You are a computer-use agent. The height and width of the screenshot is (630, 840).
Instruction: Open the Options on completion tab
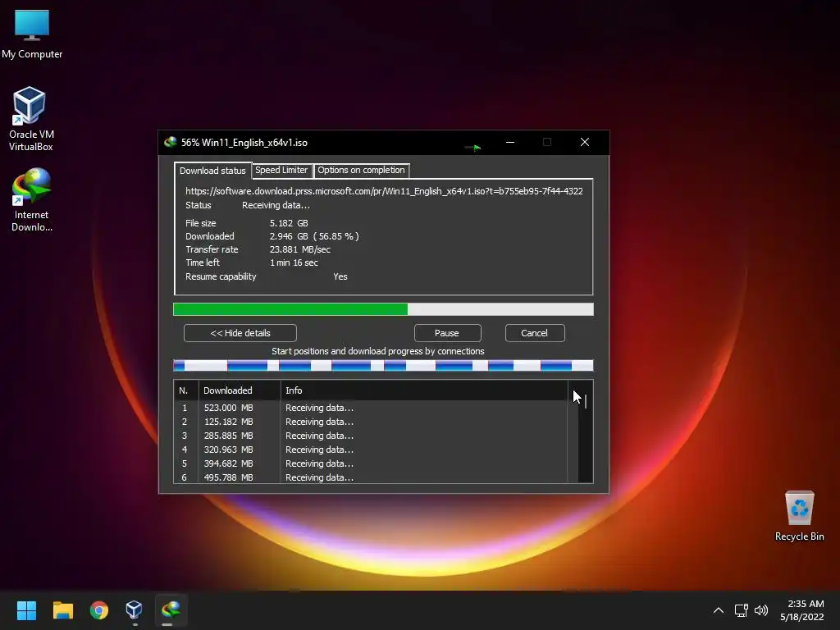[x=361, y=170]
